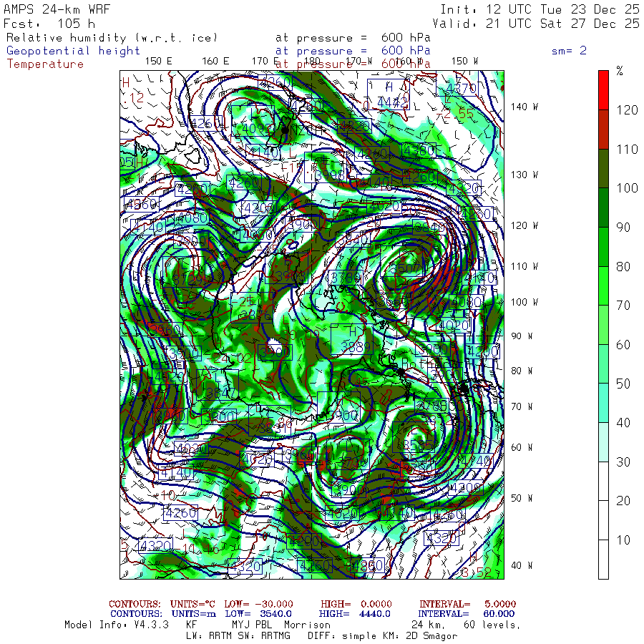The height and width of the screenshot is (644, 644).
Task: Click the bright red top colorbar segment
Action: 603,89
